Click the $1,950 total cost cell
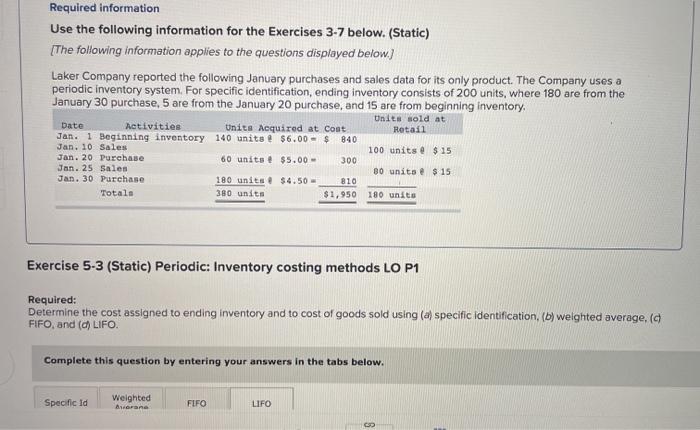 pyautogui.click(x=340, y=195)
